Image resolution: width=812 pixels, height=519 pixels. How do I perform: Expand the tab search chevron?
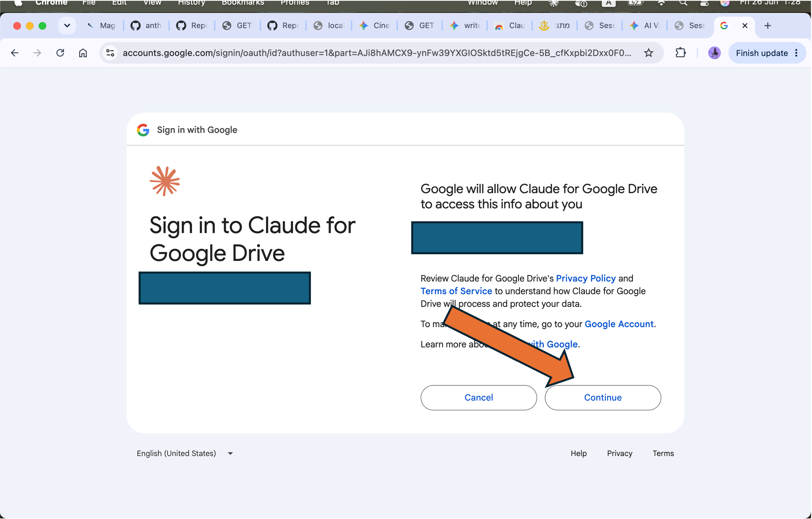coord(67,26)
